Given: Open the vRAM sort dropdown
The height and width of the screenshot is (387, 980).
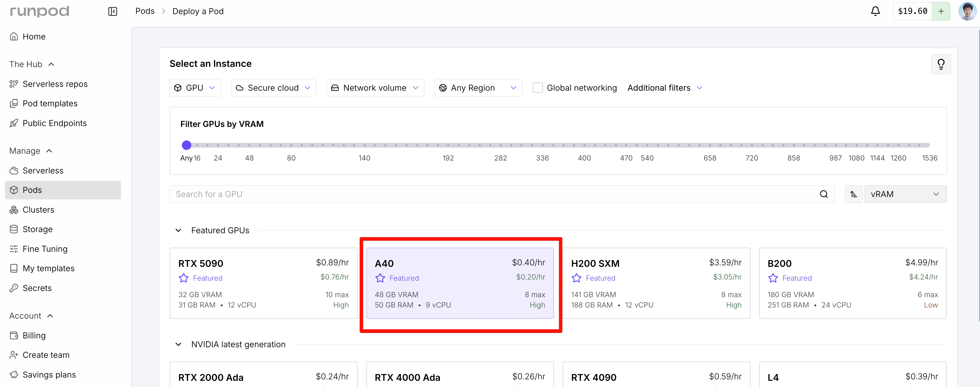Looking at the screenshot, I should coord(906,194).
